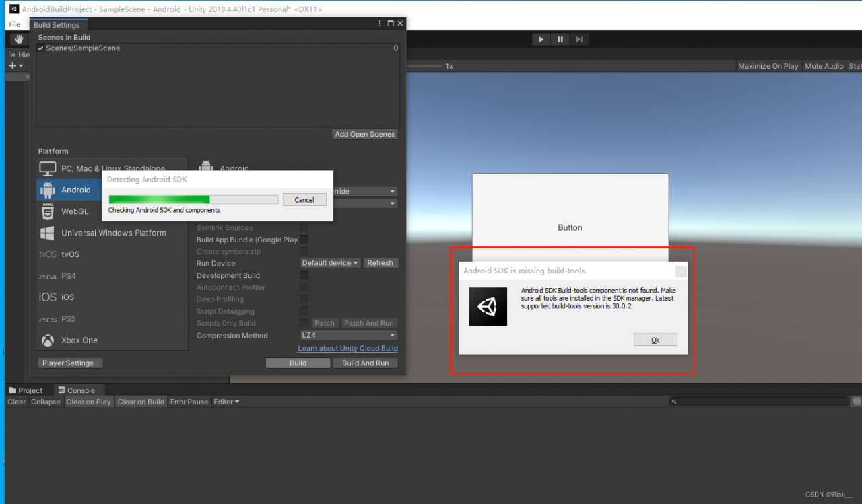Open Compression Method LZ4 dropdown

tap(349, 335)
